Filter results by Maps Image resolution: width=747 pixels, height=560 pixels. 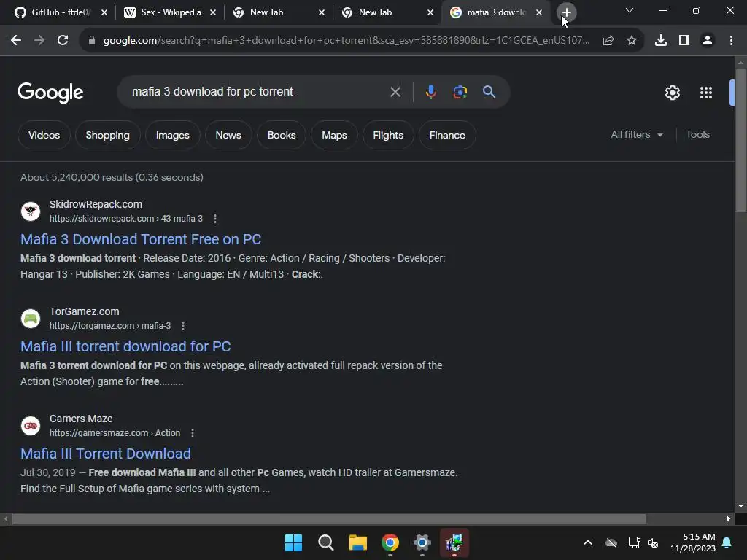point(334,135)
